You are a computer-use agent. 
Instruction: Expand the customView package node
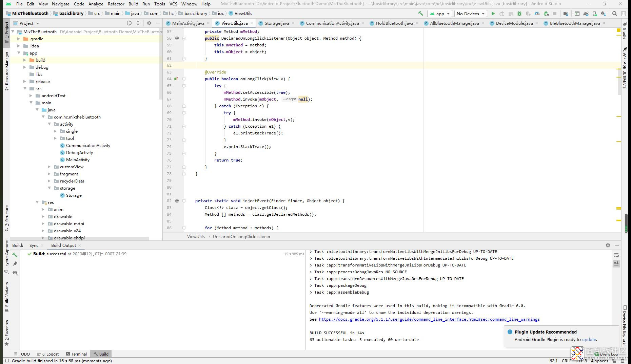[x=50, y=167]
